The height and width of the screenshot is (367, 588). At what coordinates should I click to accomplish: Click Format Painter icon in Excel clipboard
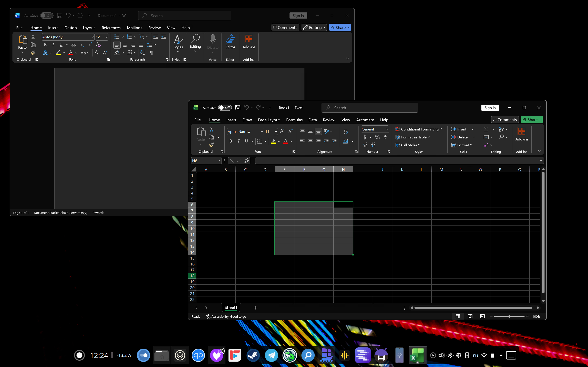click(211, 145)
